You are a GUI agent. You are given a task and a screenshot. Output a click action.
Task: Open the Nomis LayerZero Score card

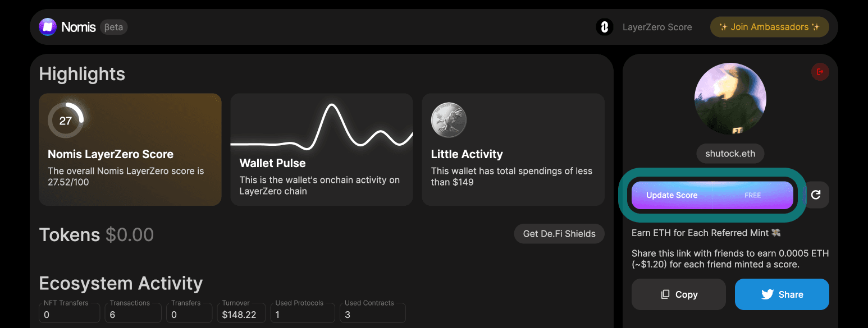tap(130, 149)
